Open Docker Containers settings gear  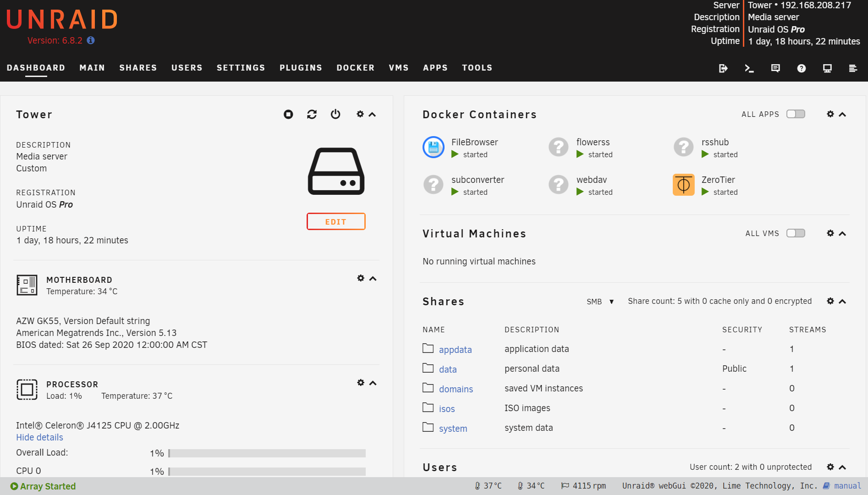(x=830, y=114)
